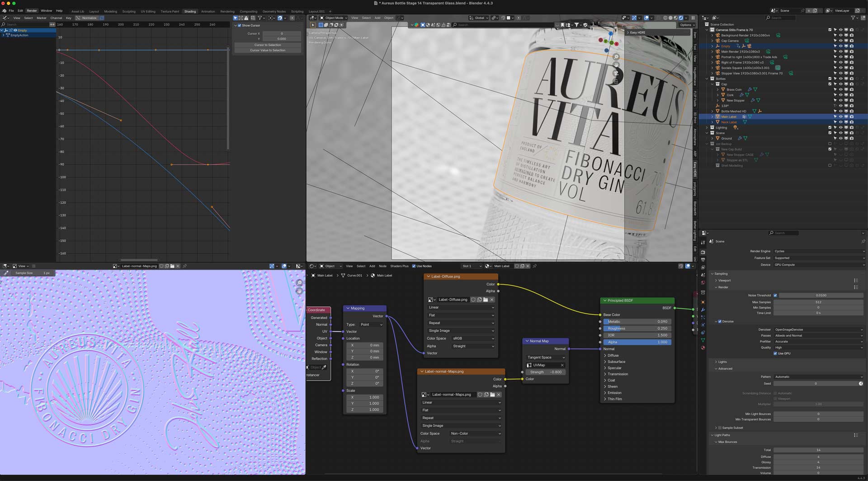Click the pin icon in node editor header
Image resolution: width=868 pixels, height=481 pixels.
coord(534,266)
